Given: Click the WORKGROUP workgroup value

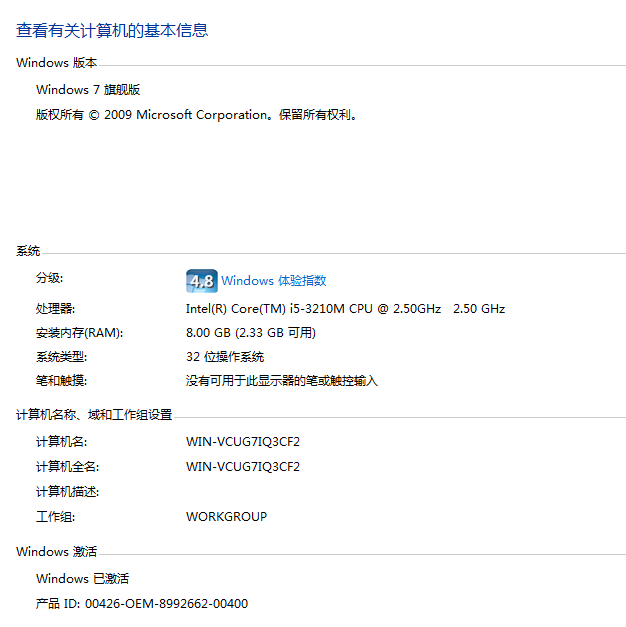Looking at the screenshot, I should [x=226, y=517].
